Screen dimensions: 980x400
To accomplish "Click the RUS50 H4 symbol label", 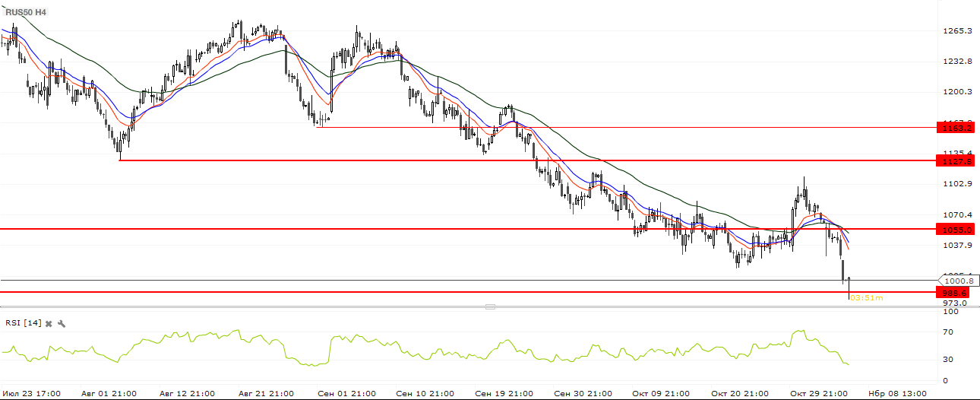I will 27,12.
